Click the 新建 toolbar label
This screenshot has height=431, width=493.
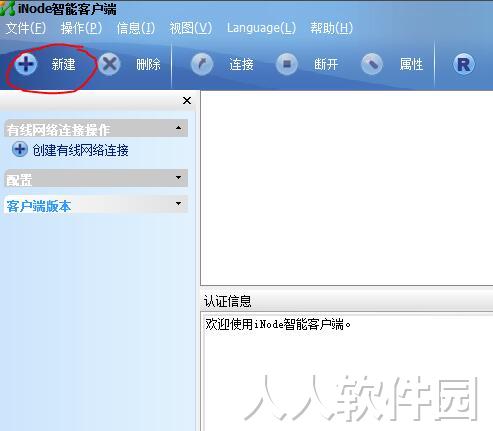pos(63,64)
